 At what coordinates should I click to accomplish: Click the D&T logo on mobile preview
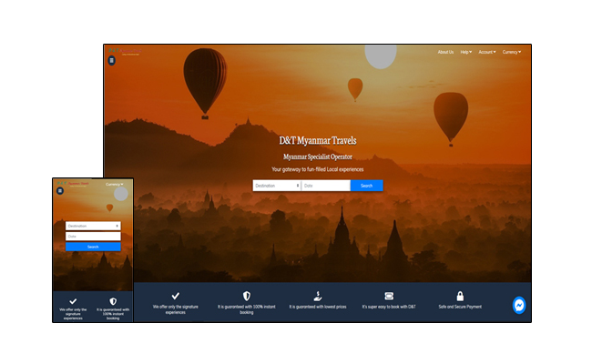[x=73, y=184]
